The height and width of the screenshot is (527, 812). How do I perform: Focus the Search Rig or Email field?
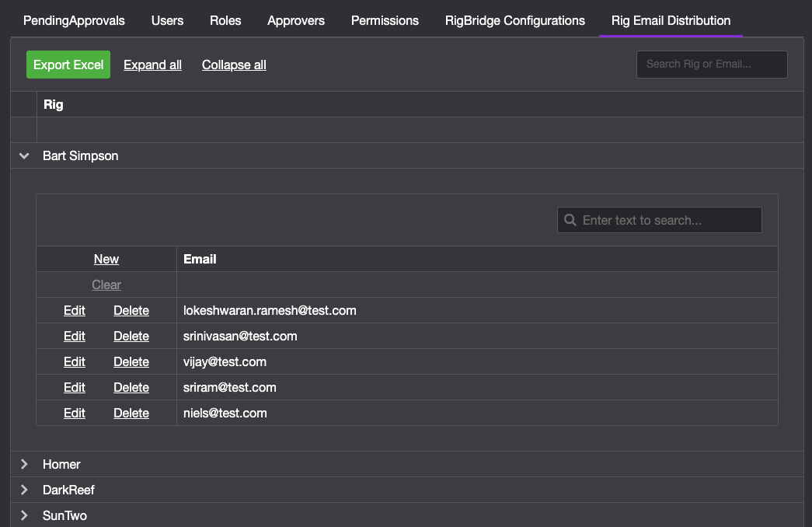click(x=712, y=65)
